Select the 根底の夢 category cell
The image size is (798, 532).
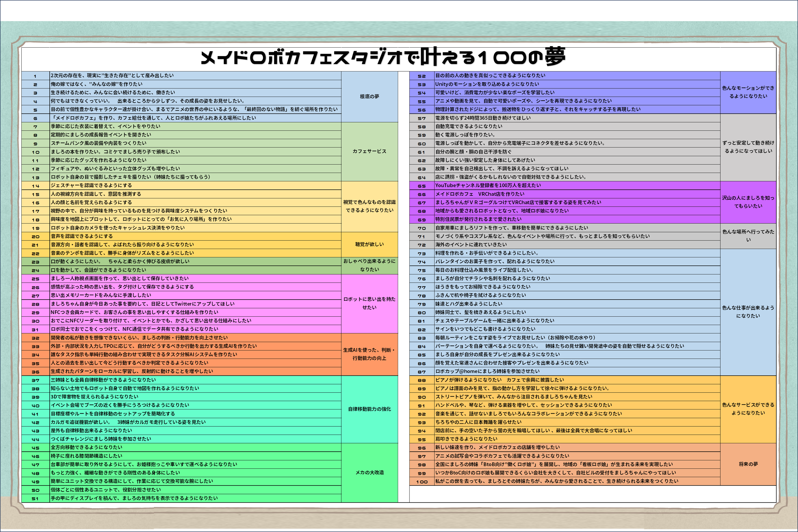369,97
